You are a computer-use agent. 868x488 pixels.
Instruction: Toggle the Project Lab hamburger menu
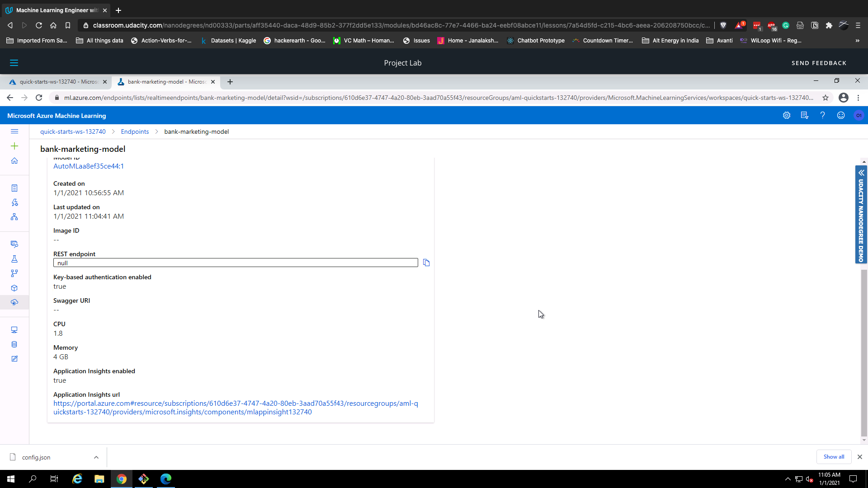tap(14, 63)
